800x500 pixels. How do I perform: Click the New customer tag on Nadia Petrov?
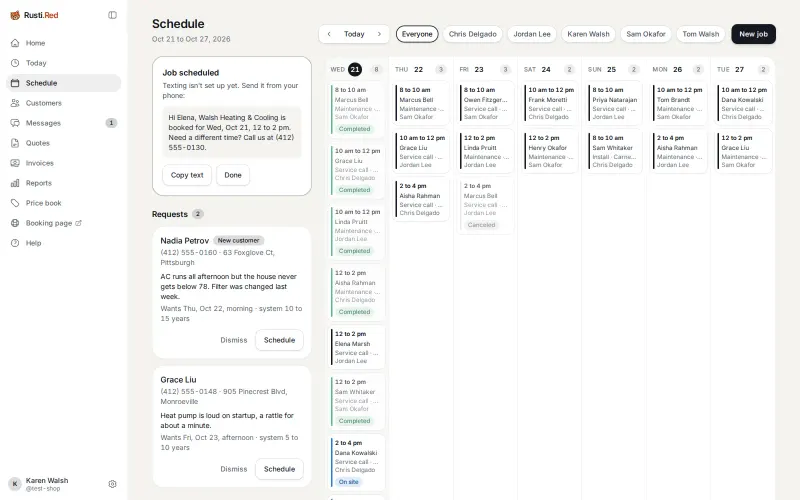238,240
